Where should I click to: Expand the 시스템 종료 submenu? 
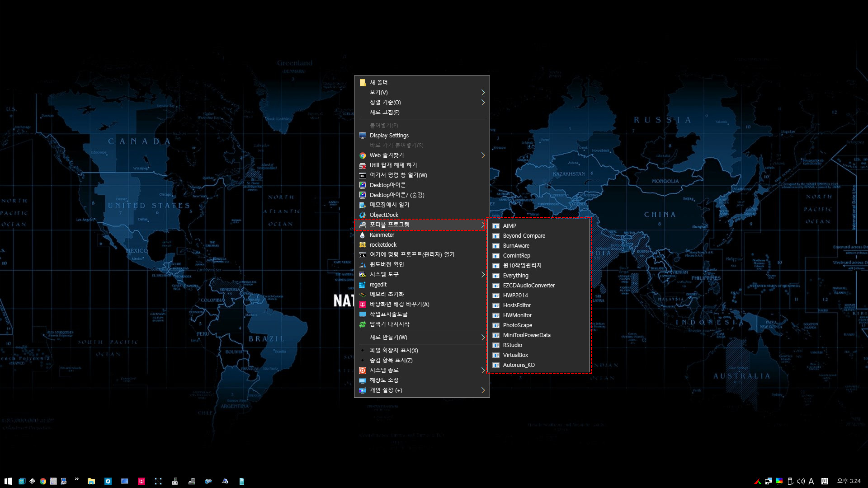[422, 370]
